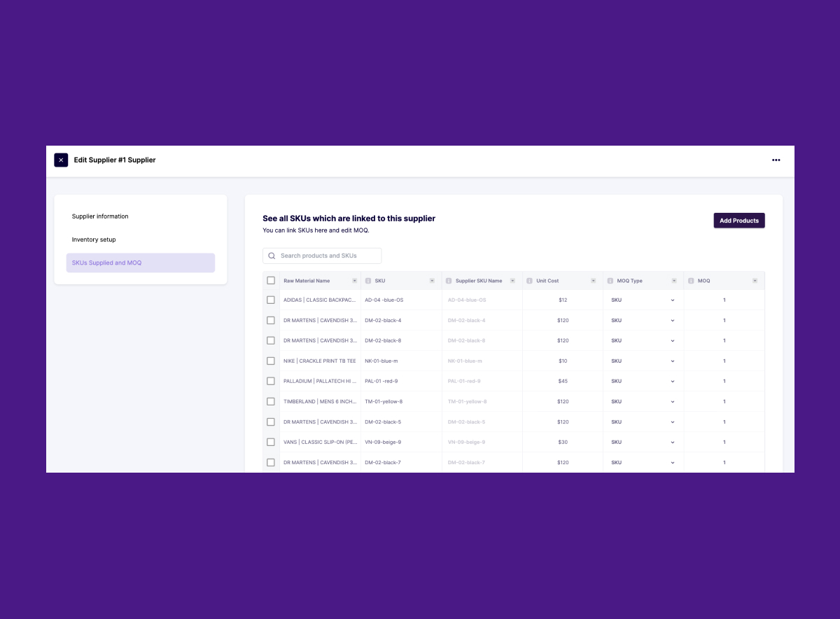The height and width of the screenshot is (619, 840).
Task: Open the Inventory setup section
Action: (94, 239)
